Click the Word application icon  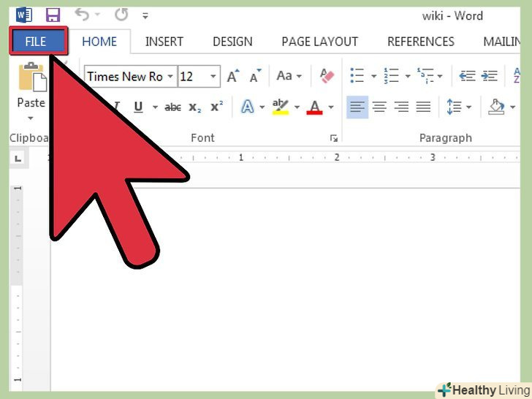pos(24,15)
